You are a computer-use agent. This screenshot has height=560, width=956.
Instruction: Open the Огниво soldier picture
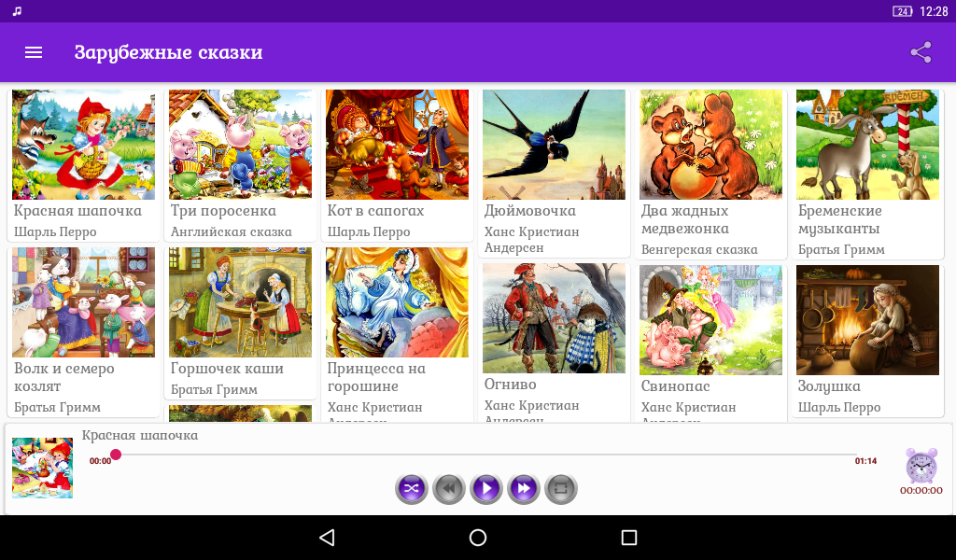(x=554, y=318)
